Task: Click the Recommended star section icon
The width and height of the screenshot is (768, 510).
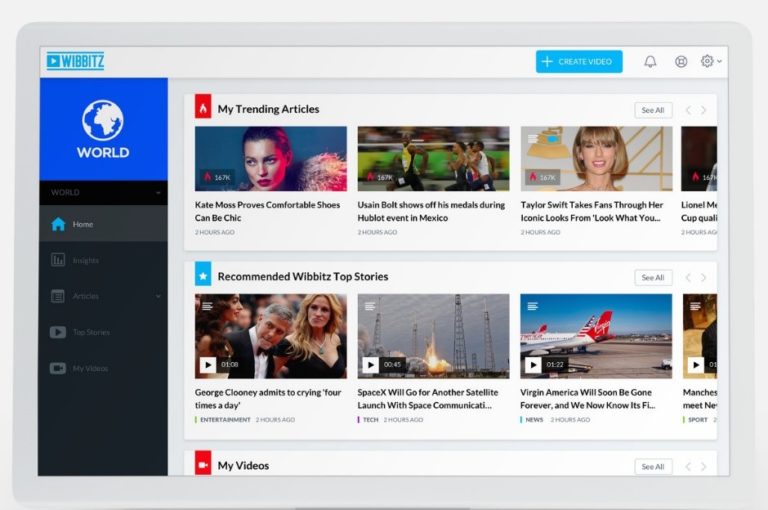Action: click(203, 274)
